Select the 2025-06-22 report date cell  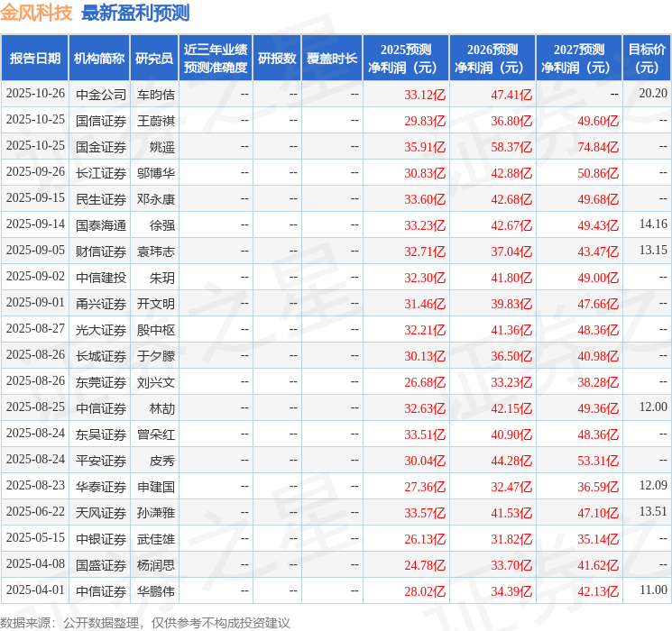35,512
